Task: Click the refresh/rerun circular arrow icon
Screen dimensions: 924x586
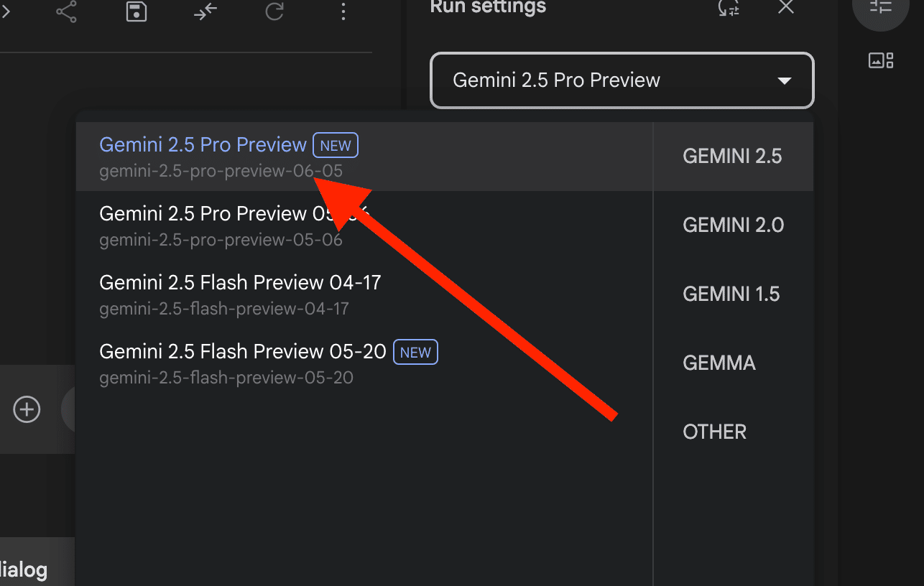Action: [274, 11]
